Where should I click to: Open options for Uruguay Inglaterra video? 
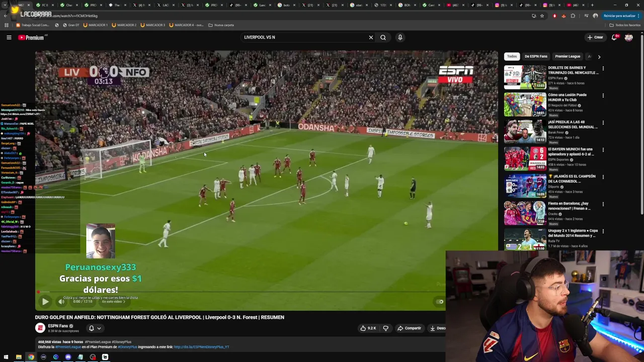tap(603, 231)
